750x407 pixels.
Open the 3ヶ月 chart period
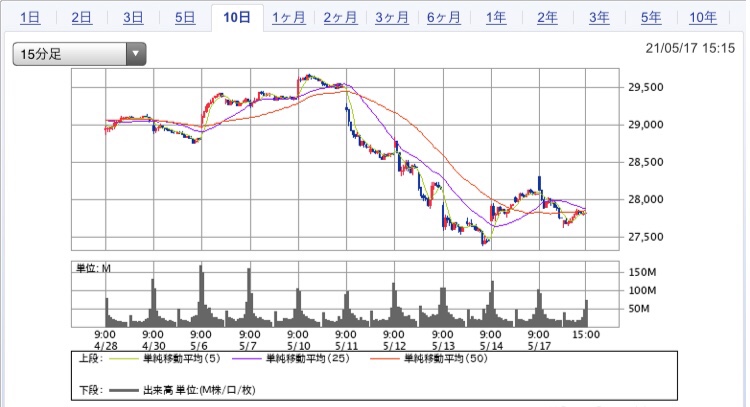coord(392,18)
